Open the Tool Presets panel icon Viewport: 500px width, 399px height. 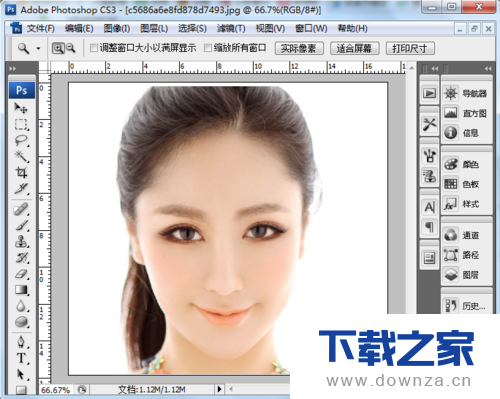pos(429,124)
